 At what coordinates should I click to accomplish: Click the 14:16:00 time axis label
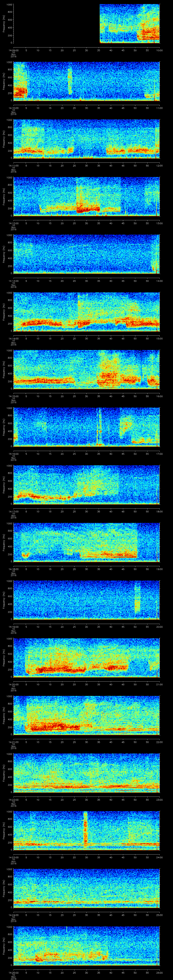[13, 454]
